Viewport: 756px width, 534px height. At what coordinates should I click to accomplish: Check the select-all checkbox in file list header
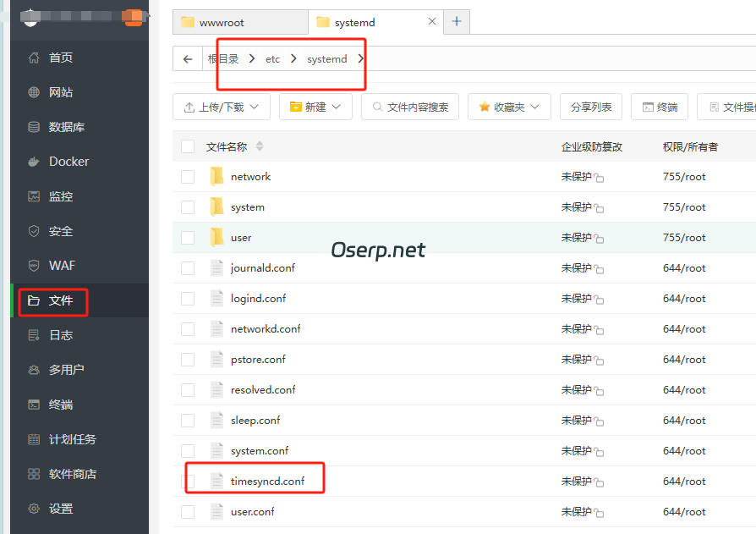(187, 145)
